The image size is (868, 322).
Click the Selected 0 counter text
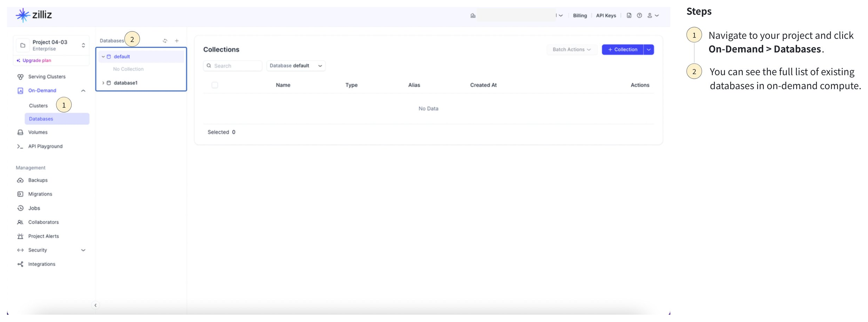click(221, 132)
